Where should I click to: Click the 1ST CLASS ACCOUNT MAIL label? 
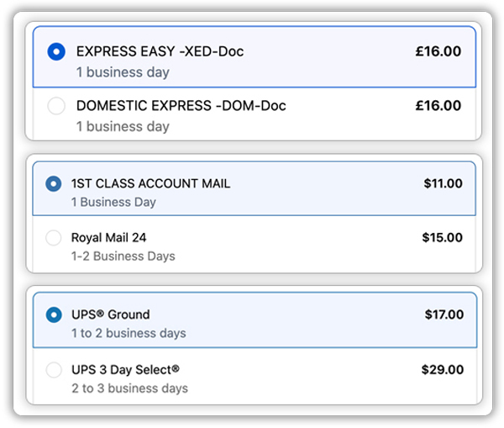[x=150, y=183]
